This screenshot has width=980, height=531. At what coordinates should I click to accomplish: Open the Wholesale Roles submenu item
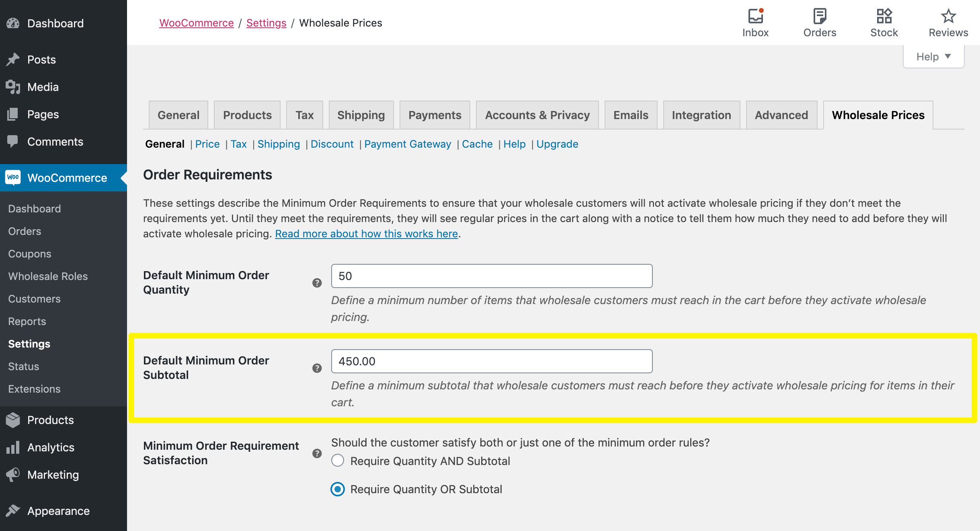pos(48,276)
